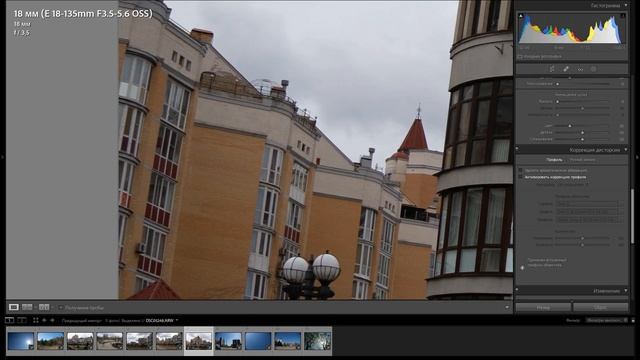Screen dimensions: 640x360
Task: Click the Reset button in right panel
Action: coord(600,307)
